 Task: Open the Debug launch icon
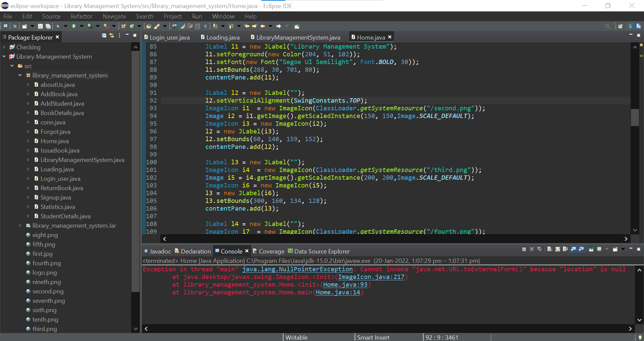58,26
